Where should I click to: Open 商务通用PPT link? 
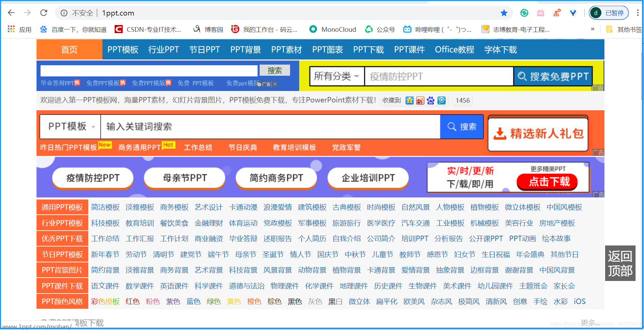point(139,147)
